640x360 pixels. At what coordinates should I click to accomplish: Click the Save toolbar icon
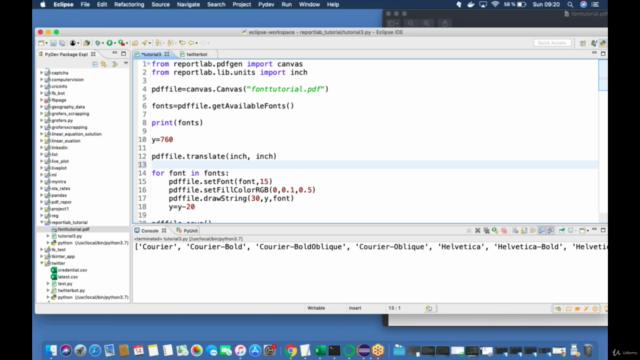(53, 43)
